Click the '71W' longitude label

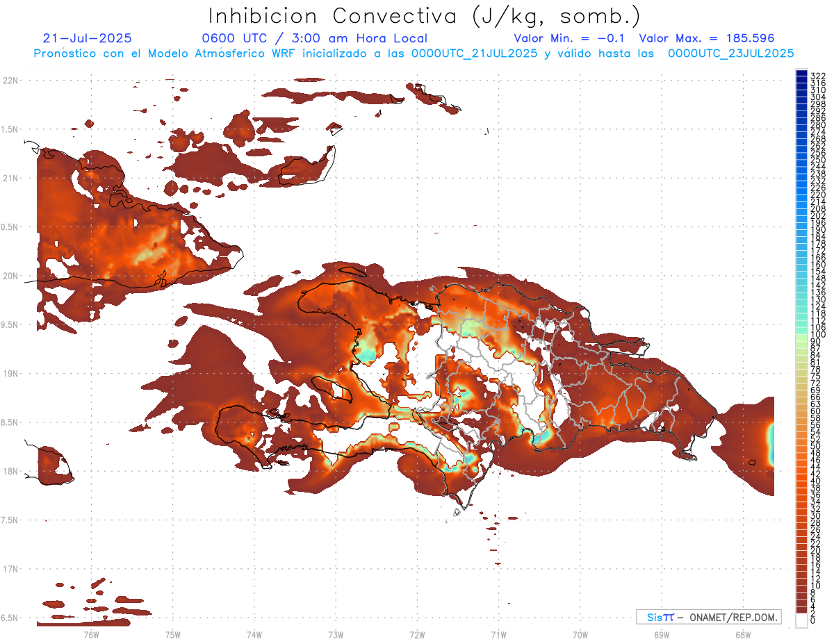(x=498, y=634)
